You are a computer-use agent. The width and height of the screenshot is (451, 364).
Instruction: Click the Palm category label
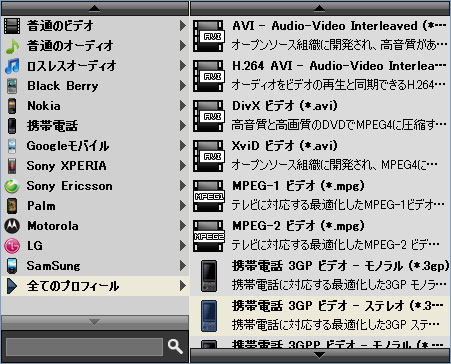click(41, 206)
